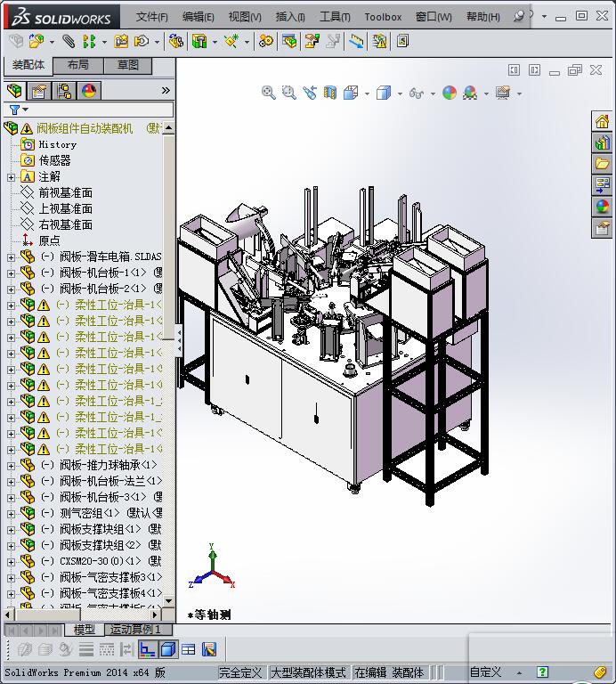
Task: Open SolidWorks Resources home icon in task pane
Action: point(602,121)
